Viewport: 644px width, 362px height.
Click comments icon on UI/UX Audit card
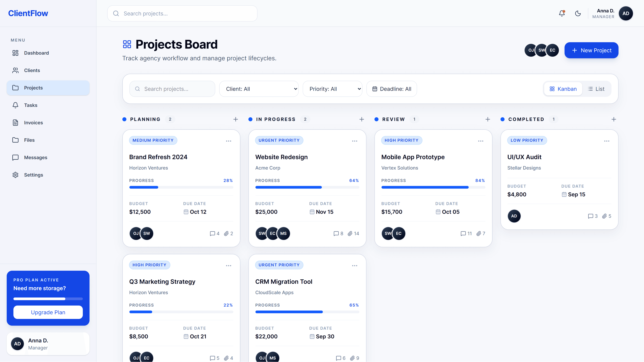[591, 216]
